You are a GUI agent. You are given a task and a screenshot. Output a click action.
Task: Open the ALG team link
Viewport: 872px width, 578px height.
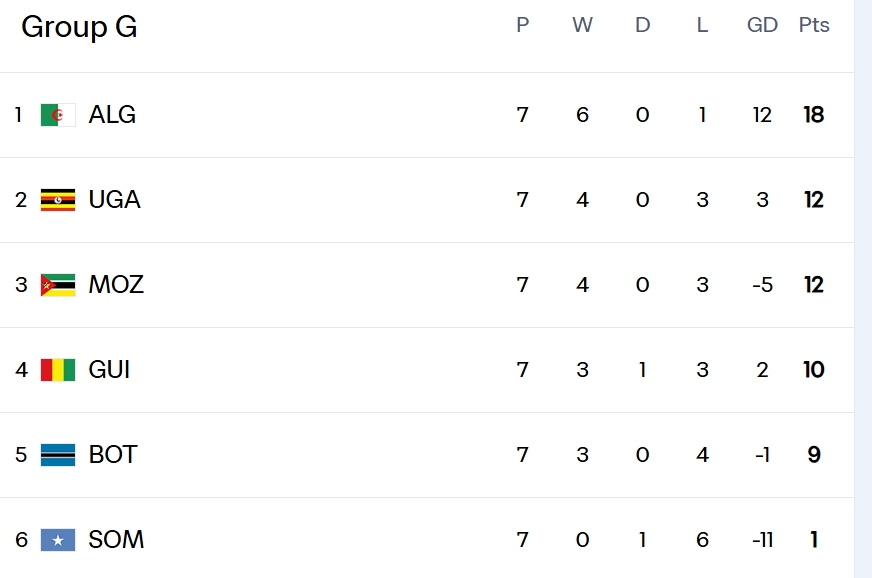tap(112, 115)
